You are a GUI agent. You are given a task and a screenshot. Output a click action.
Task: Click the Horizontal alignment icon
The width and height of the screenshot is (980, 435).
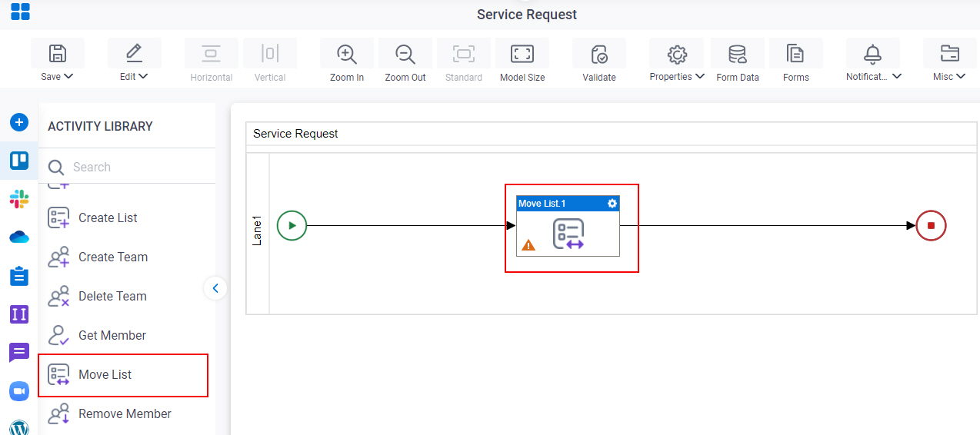pyautogui.click(x=211, y=54)
